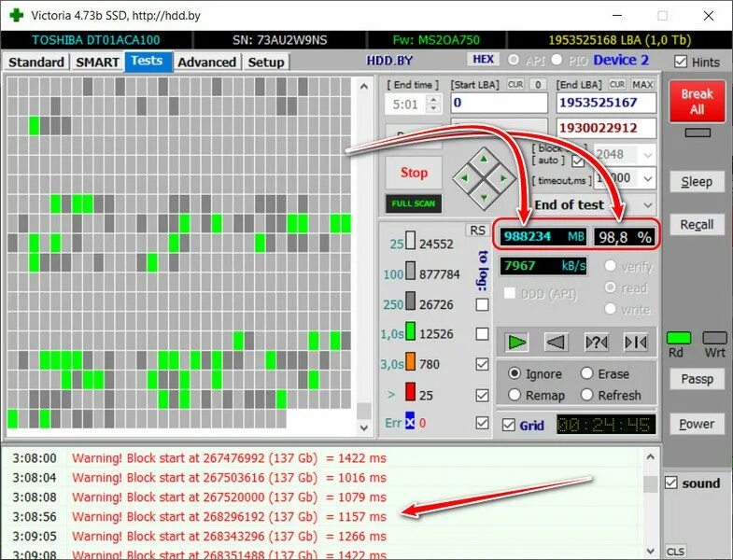Toggle log checkbox for 250 ms blocks
733x560 pixels.
pos(482,304)
